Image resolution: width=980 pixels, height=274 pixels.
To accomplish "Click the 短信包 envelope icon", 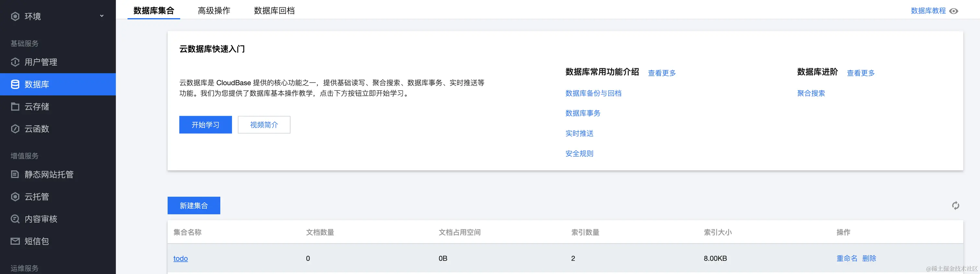I will click(x=15, y=241).
